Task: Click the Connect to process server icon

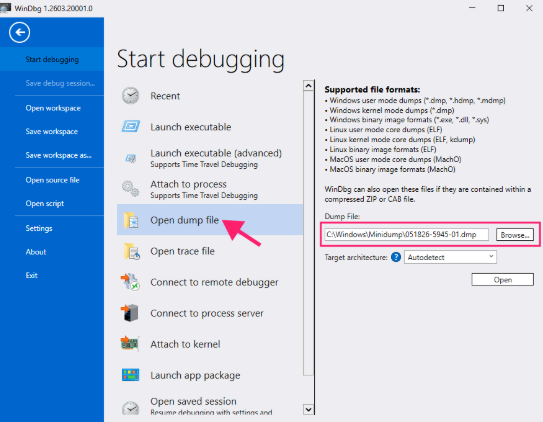Action: 130,313
